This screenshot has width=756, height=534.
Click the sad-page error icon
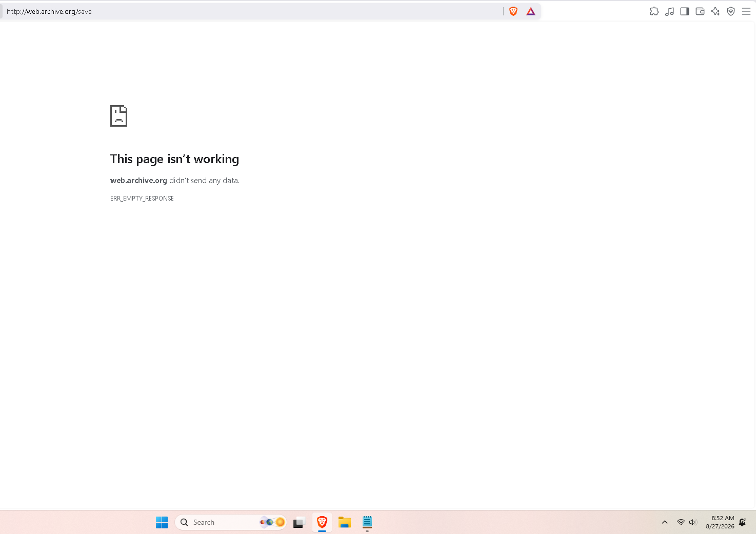click(118, 116)
